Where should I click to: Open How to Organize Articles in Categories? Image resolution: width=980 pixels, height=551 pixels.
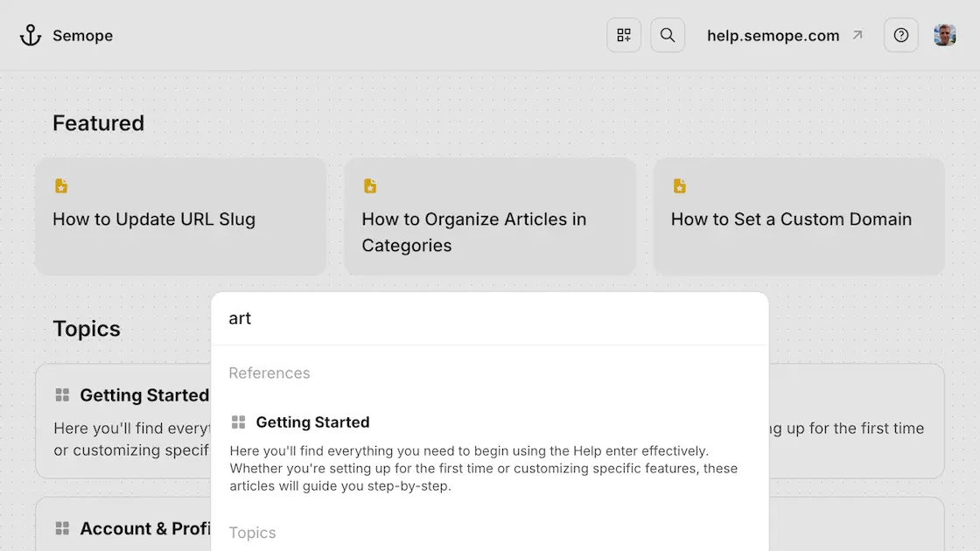point(473,232)
